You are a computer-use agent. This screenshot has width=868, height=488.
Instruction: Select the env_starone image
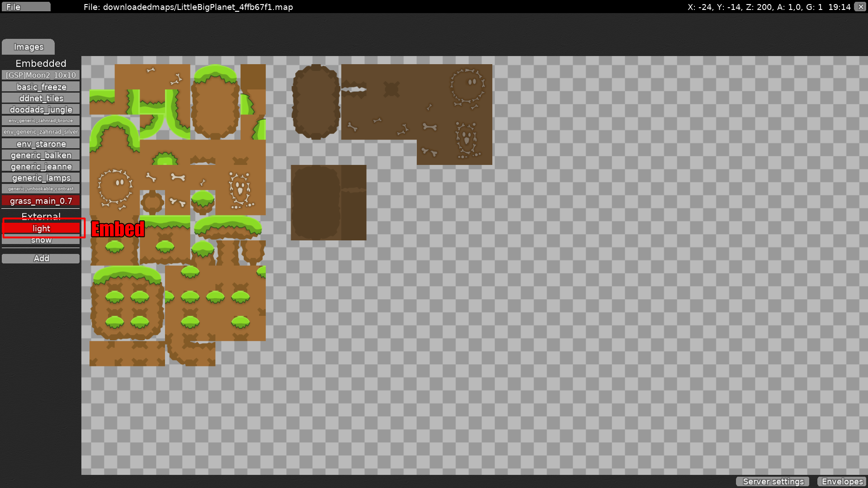41,144
